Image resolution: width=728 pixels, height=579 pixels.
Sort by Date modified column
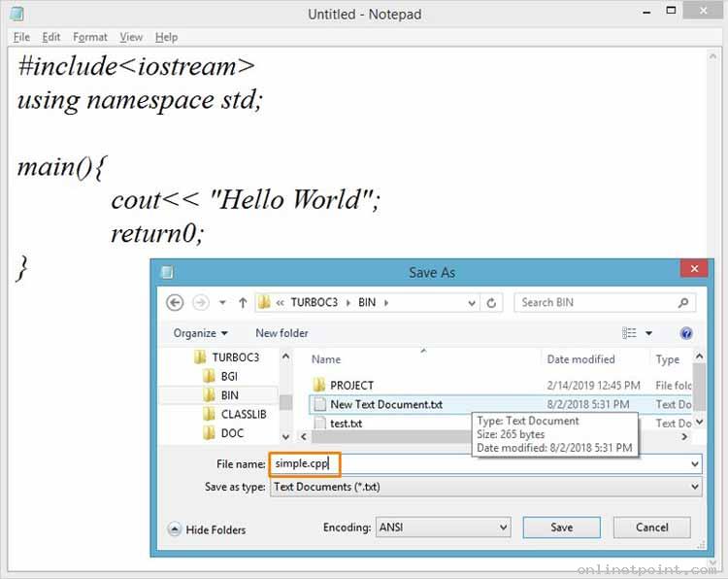tap(580, 359)
